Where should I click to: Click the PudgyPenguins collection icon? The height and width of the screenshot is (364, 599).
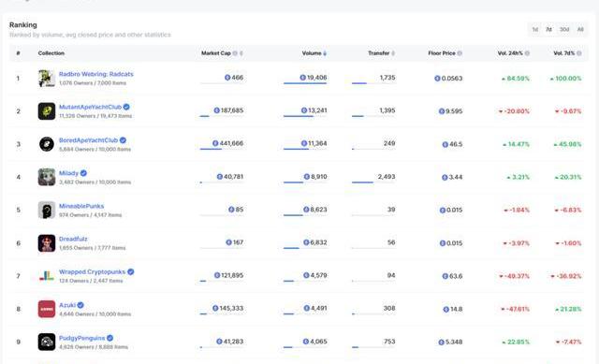pos(47,342)
